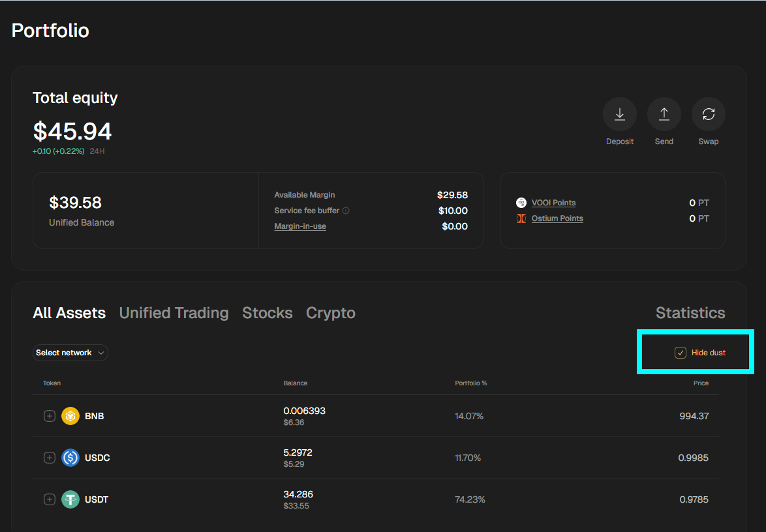
Task: Open the Statistics view
Action: (690, 313)
